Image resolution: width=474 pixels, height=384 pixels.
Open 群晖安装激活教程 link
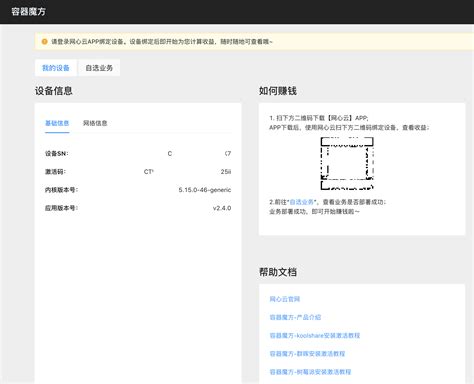[x=307, y=353]
